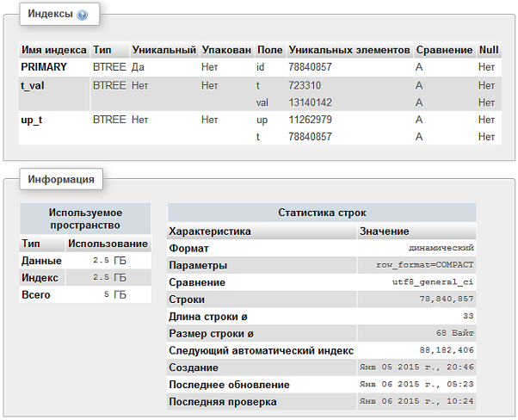Viewport: 518px width, 420px height.
Task: Select the Всего row label
Action: tap(36, 294)
